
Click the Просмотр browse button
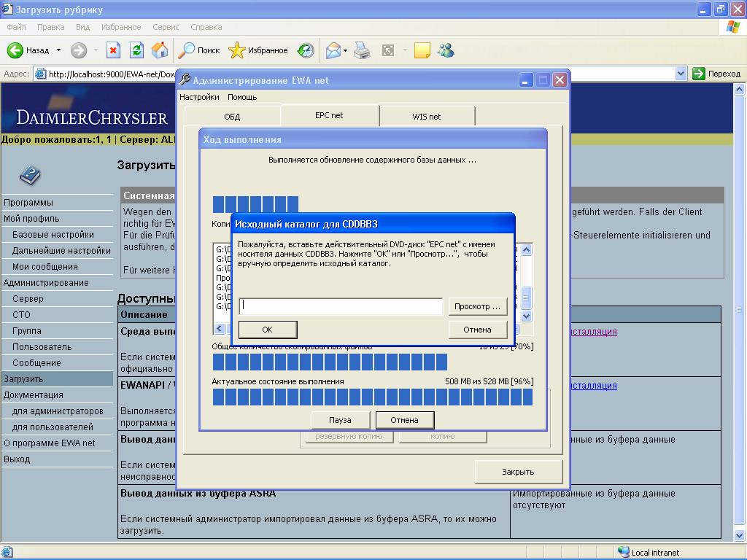(477, 306)
